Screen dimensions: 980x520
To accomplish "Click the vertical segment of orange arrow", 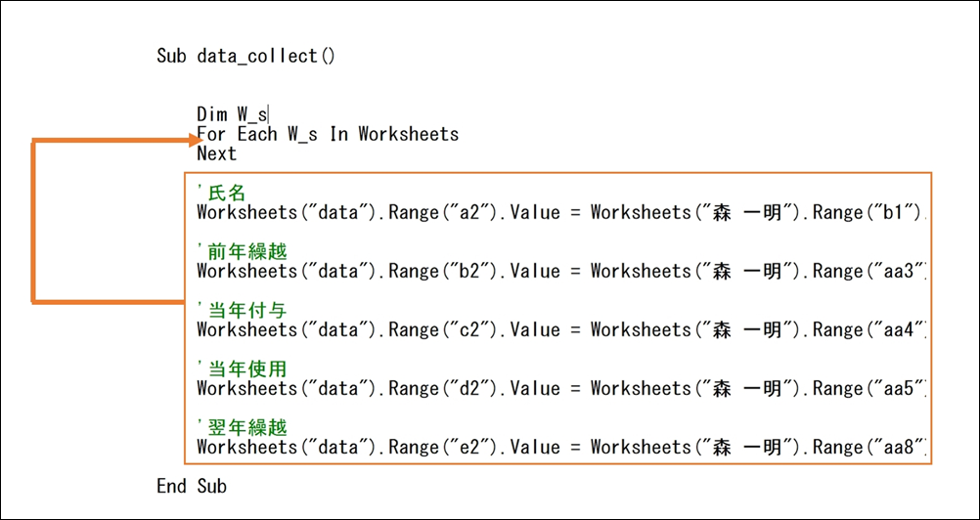I will point(33,222).
